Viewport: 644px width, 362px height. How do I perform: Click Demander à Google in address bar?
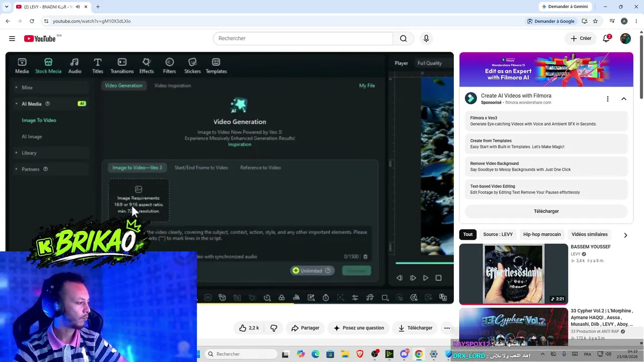[x=551, y=21]
